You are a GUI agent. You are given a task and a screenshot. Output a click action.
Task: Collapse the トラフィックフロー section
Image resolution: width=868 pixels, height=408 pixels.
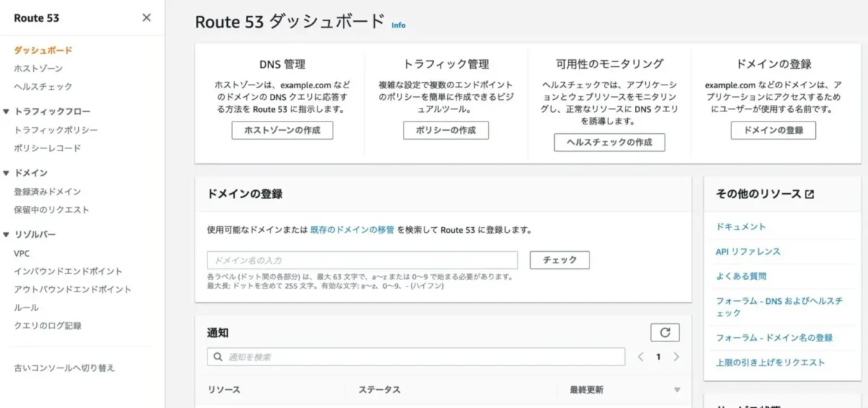(7, 112)
